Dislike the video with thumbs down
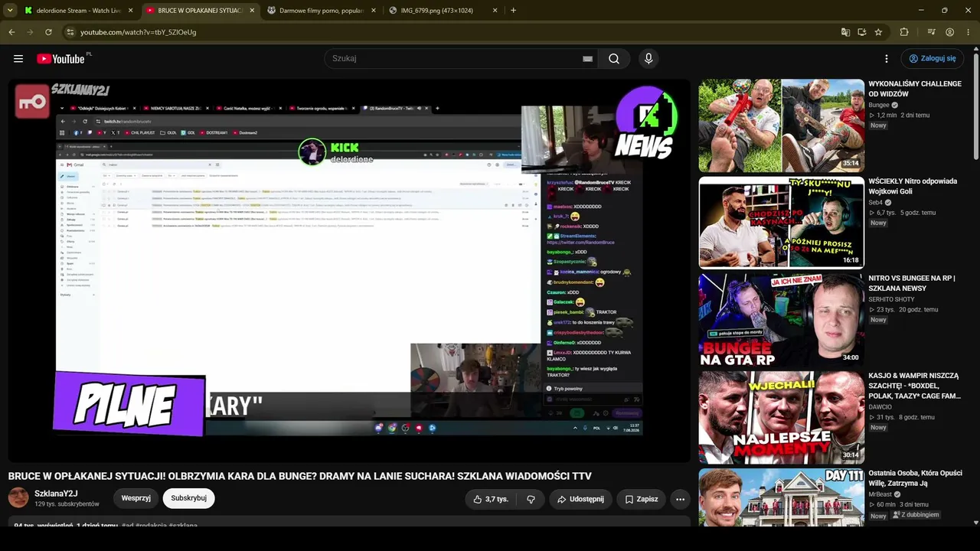 (531, 499)
